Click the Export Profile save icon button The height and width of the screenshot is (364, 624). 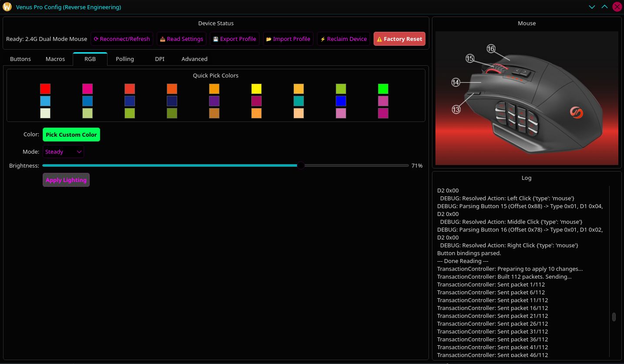click(x=234, y=39)
